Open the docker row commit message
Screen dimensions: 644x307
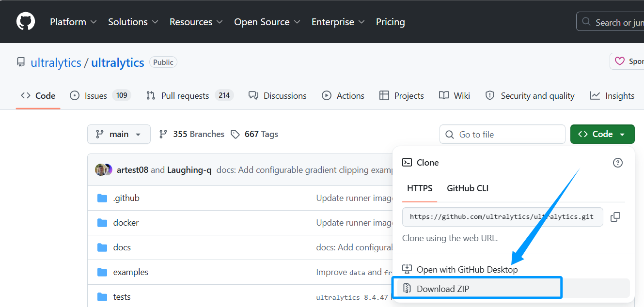pos(354,223)
